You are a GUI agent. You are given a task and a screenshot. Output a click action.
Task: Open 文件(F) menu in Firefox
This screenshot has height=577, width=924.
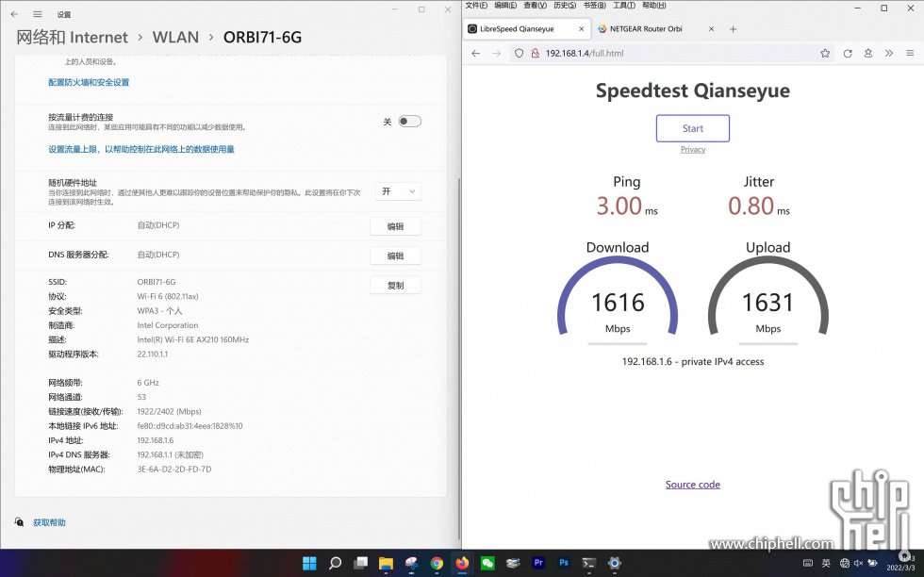tap(476, 6)
